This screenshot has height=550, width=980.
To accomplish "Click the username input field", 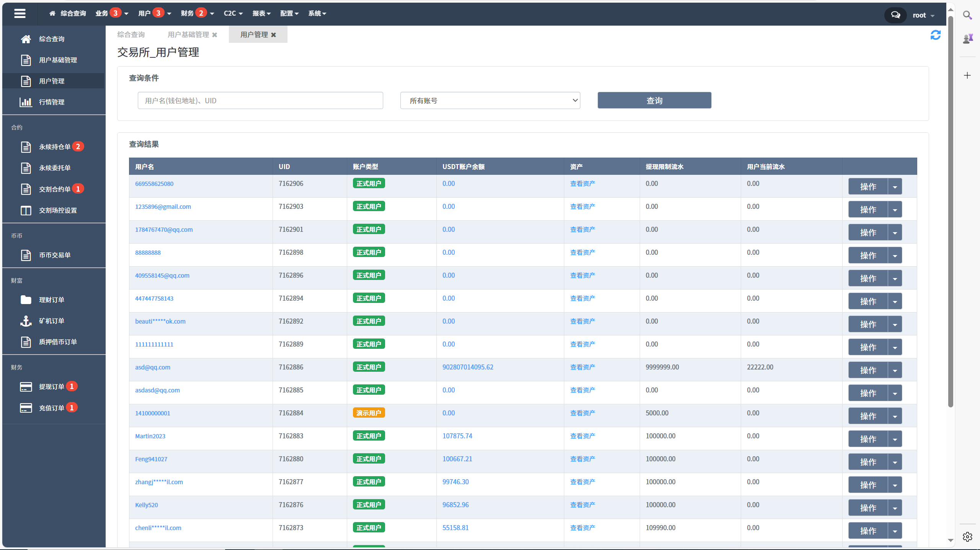I will tap(259, 100).
